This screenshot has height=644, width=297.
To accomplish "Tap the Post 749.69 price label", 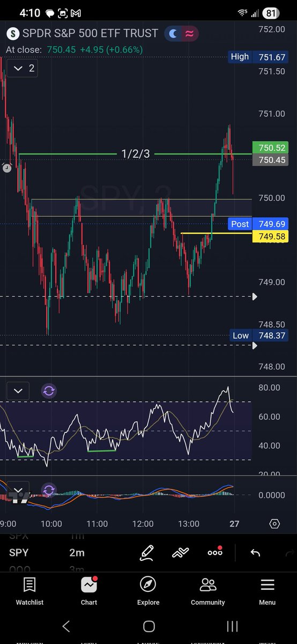I will point(258,224).
